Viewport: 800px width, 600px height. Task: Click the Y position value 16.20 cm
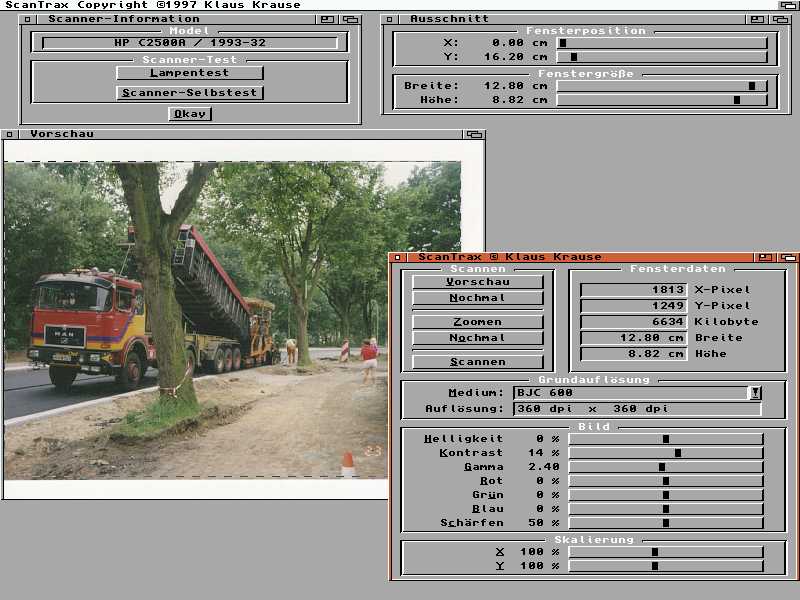tap(515, 57)
